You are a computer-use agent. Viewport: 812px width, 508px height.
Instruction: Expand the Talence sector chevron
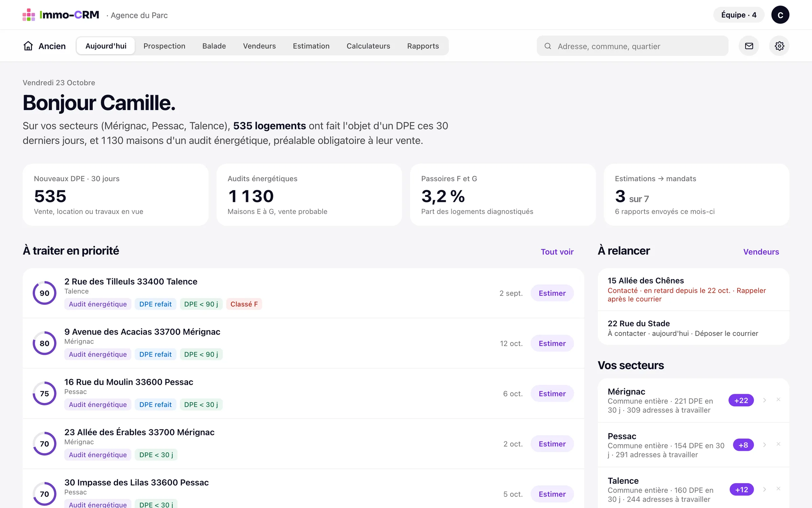click(765, 489)
